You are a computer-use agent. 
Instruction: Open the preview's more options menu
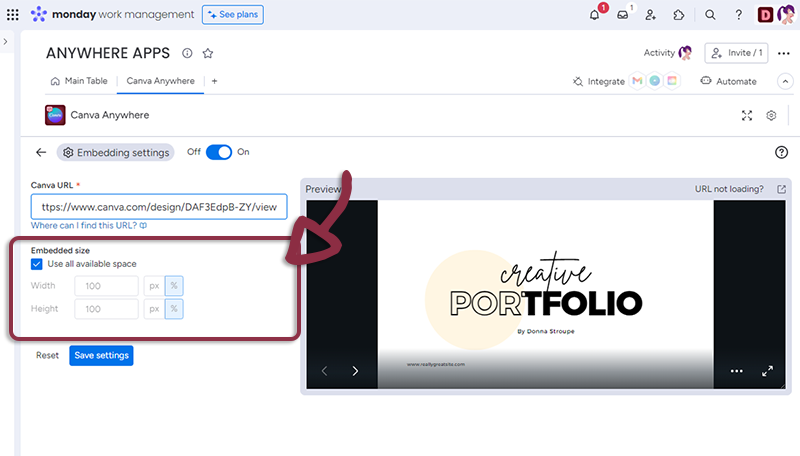tap(737, 371)
